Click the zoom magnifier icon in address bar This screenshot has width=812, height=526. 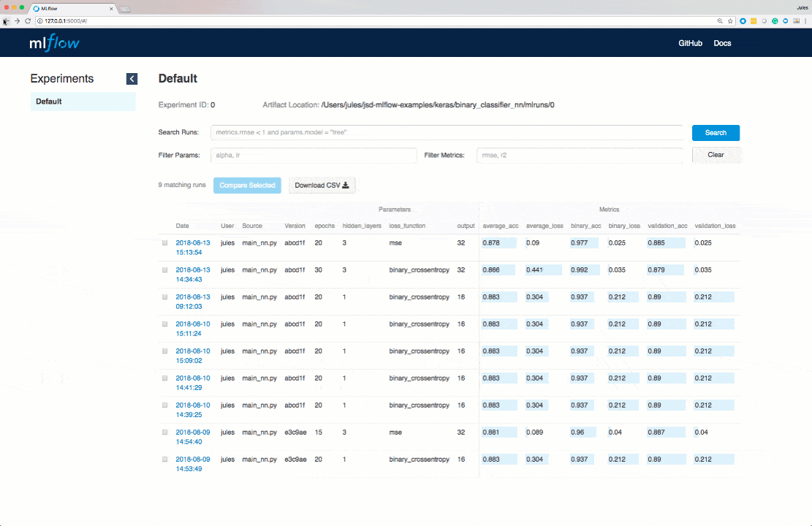click(x=720, y=21)
